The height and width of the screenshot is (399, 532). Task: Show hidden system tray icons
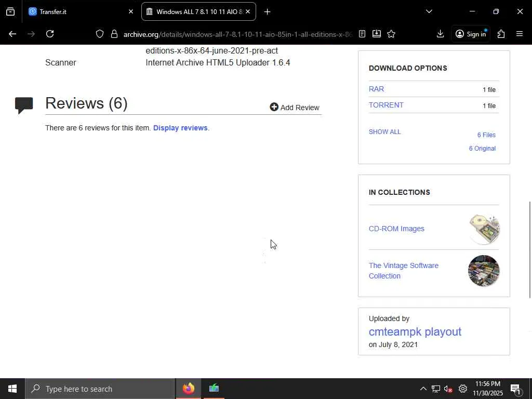click(423, 389)
